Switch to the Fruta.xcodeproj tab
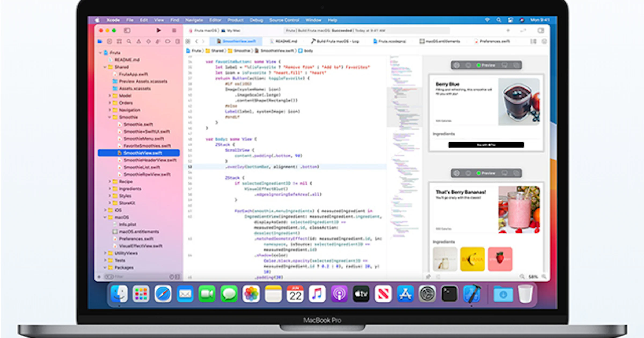The width and height of the screenshot is (644, 338). coord(389,42)
